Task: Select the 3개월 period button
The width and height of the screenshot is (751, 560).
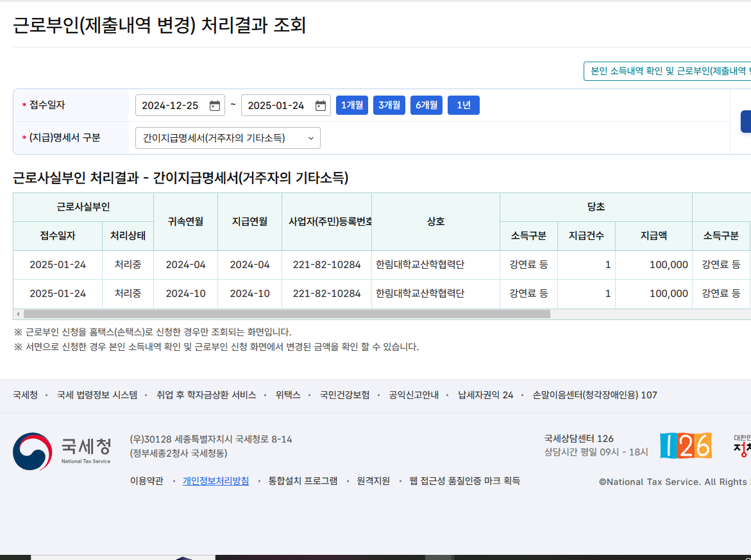Action: pyautogui.click(x=389, y=105)
